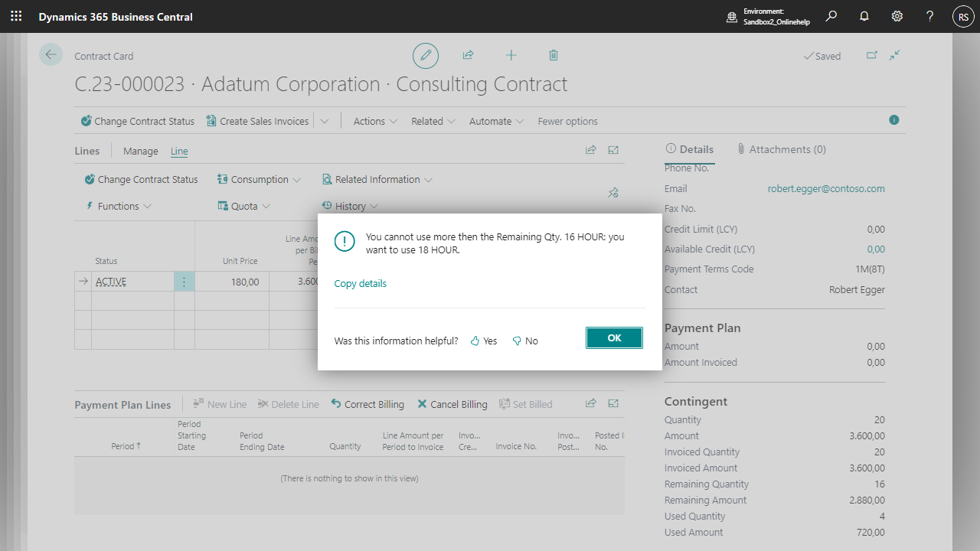Click the environment icon in header
This screenshot has height=551, width=980.
732,17
